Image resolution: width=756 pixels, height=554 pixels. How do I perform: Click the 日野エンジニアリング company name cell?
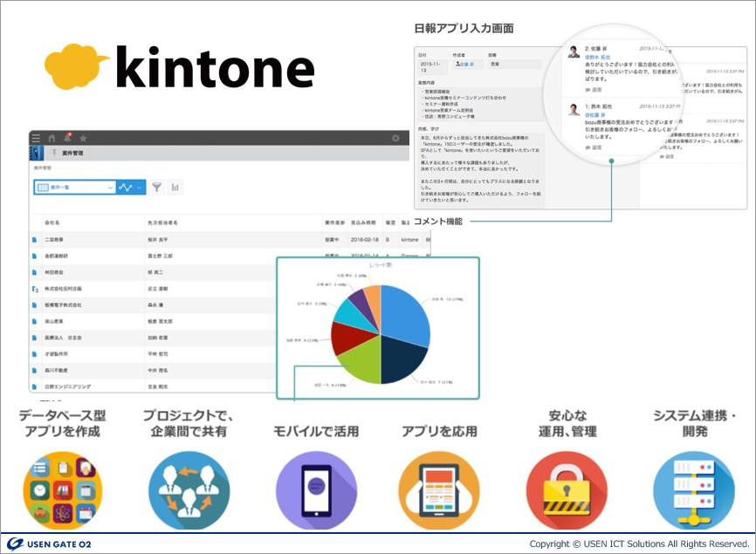tap(67, 386)
